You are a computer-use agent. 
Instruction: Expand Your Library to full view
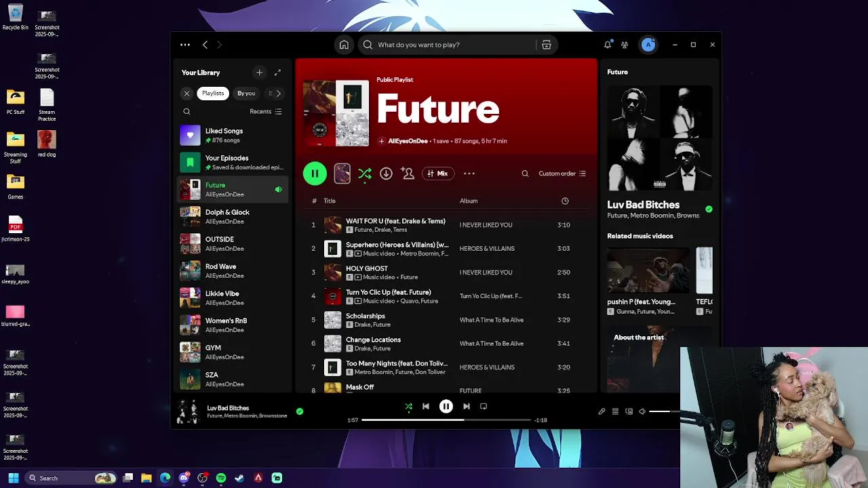tap(277, 73)
